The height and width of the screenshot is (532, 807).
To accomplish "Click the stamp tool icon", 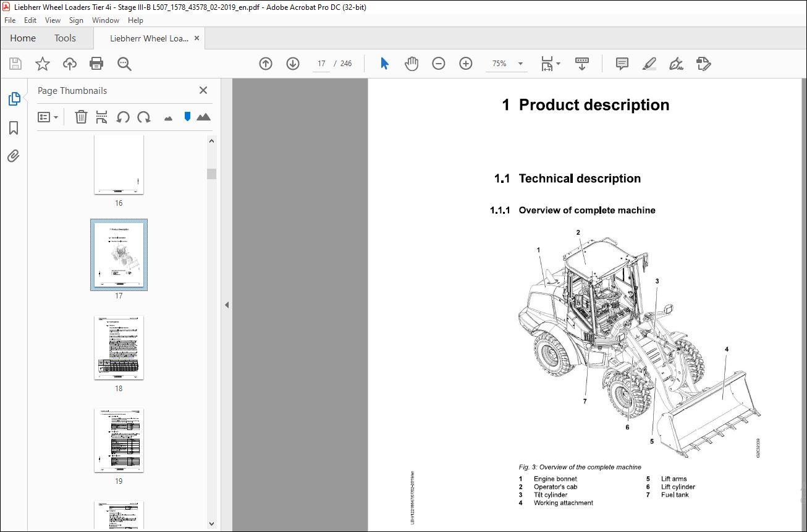I will click(704, 64).
